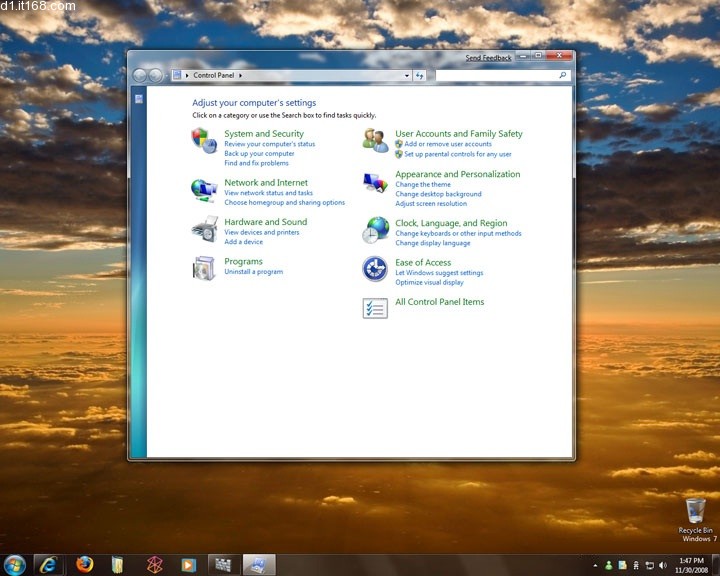Click Change keyboards or other input methods
This screenshot has width=720, height=576.
[x=458, y=233]
